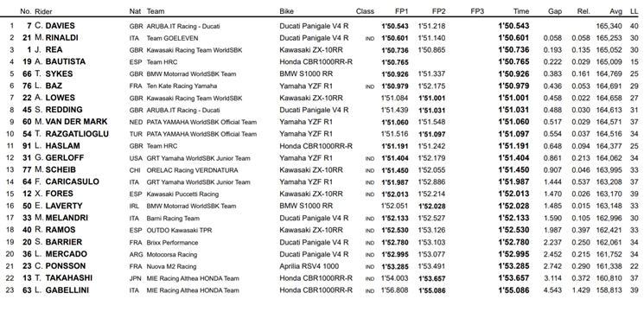Click the Rider column header
644x312 pixels.
click(x=43, y=11)
